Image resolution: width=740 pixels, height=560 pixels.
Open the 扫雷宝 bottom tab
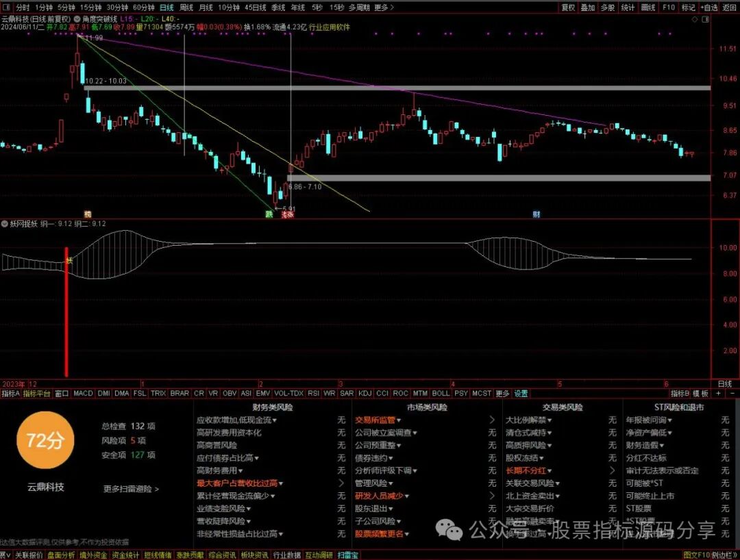(348, 555)
